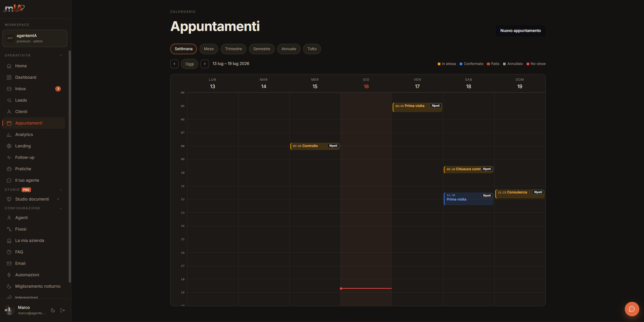Viewport: 644px width, 322px height.
Task: Click the Annullato legend label
Action: point(515,64)
